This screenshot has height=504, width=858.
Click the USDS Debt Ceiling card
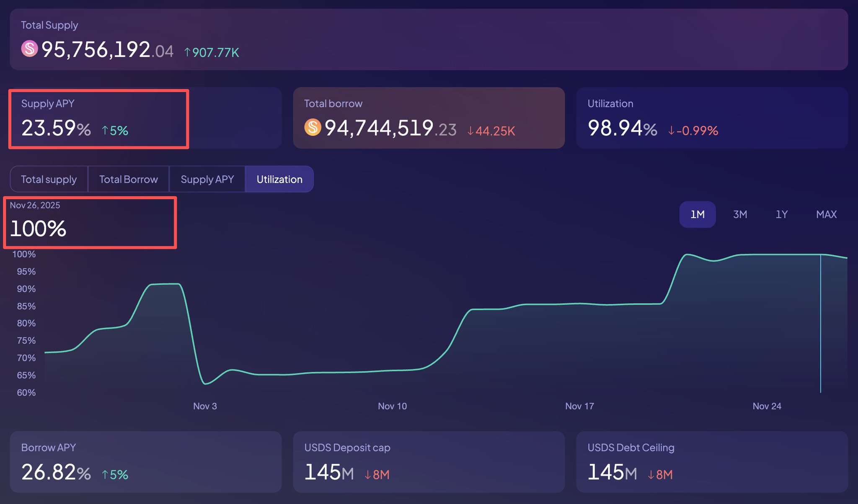click(x=711, y=462)
